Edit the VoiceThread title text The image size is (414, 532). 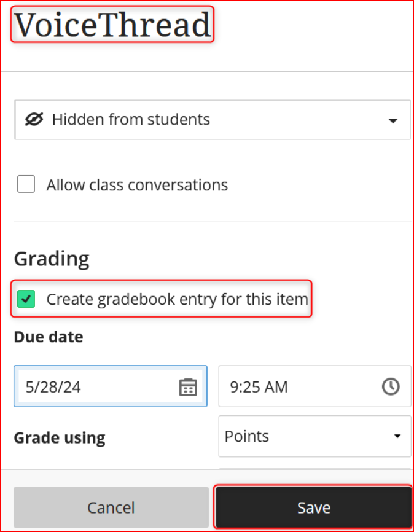[x=112, y=25]
